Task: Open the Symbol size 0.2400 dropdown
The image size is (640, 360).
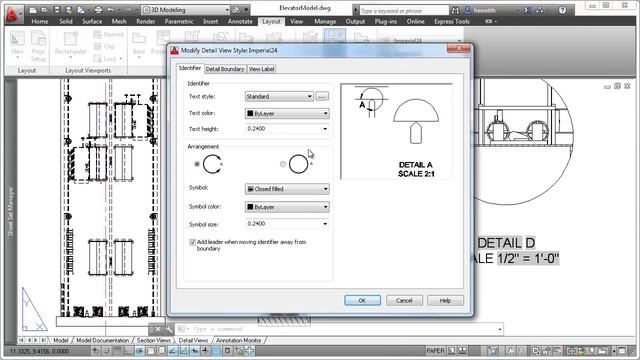Action: [x=287, y=224]
